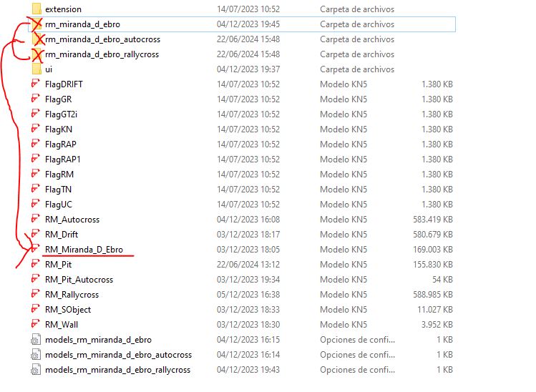This screenshot has width=536, height=392.
Task: Click the FlagRAP1 file icon
Action: coord(36,159)
